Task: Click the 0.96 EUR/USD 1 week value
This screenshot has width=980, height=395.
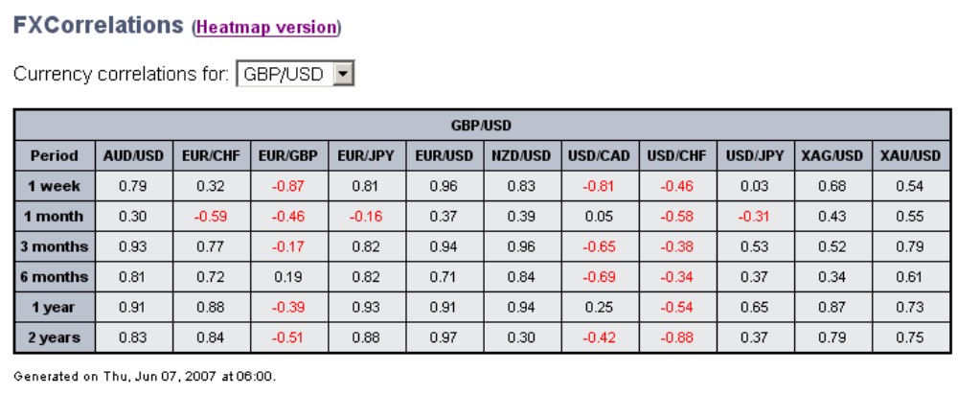Action: [x=444, y=186]
